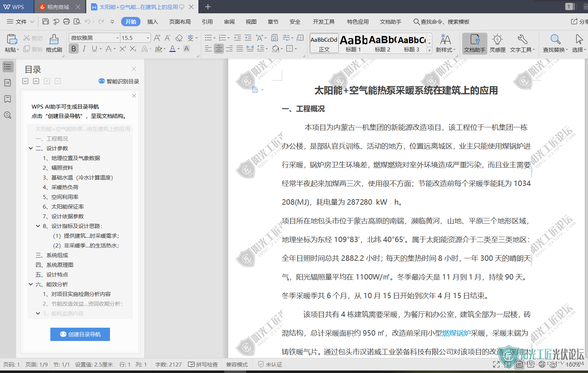Close the AI assistant tip box
The width and height of the screenshot is (588, 373).
click(x=134, y=96)
